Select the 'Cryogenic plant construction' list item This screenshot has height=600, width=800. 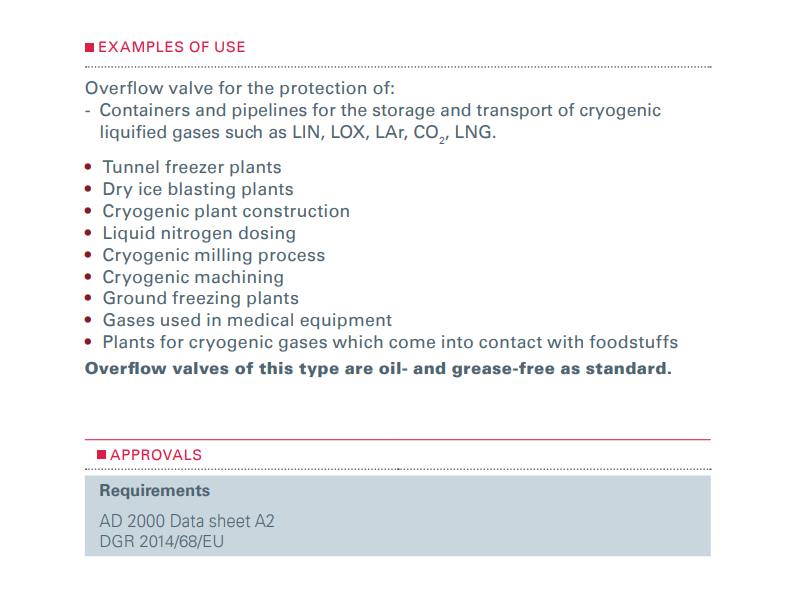pyautogui.click(x=226, y=211)
